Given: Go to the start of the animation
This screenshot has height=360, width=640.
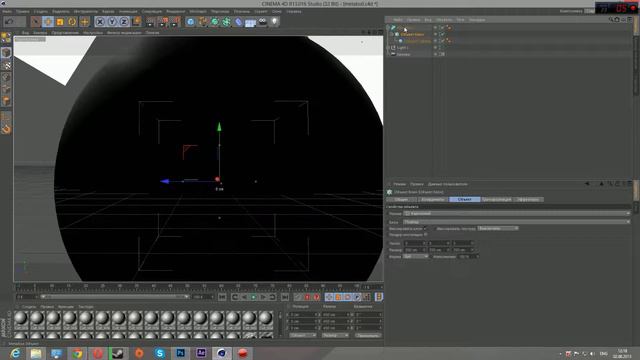Looking at the screenshot, I should (222, 297).
